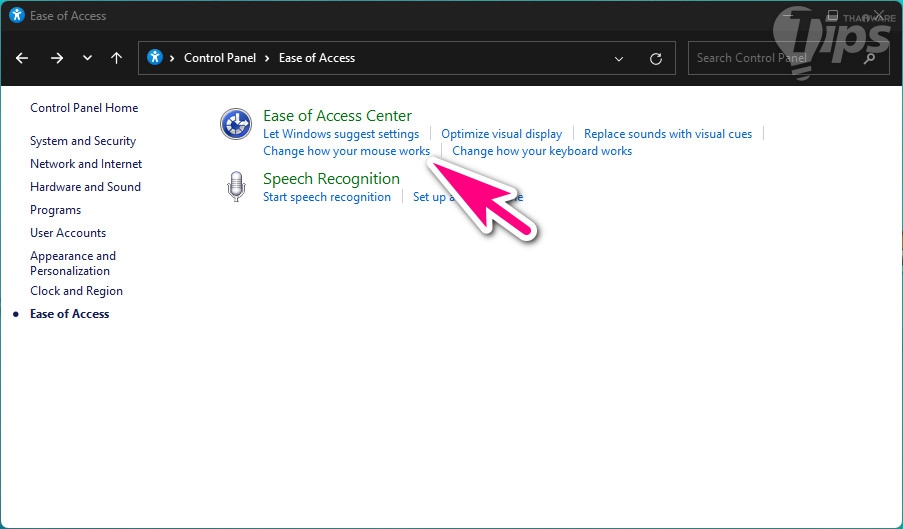Navigate to Control Panel Home
This screenshot has width=903, height=529.
84,108
